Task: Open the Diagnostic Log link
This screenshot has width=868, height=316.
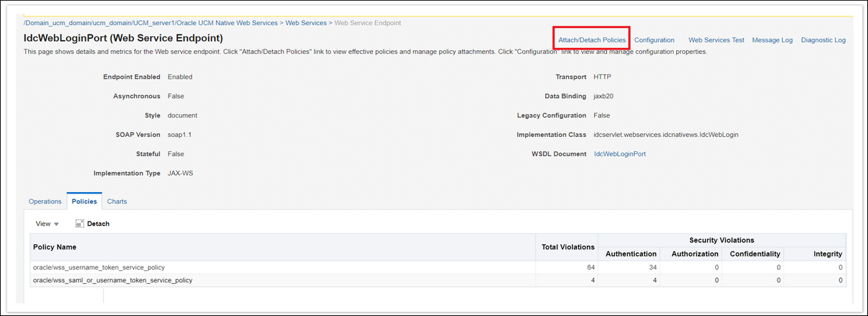Action: click(x=823, y=40)
